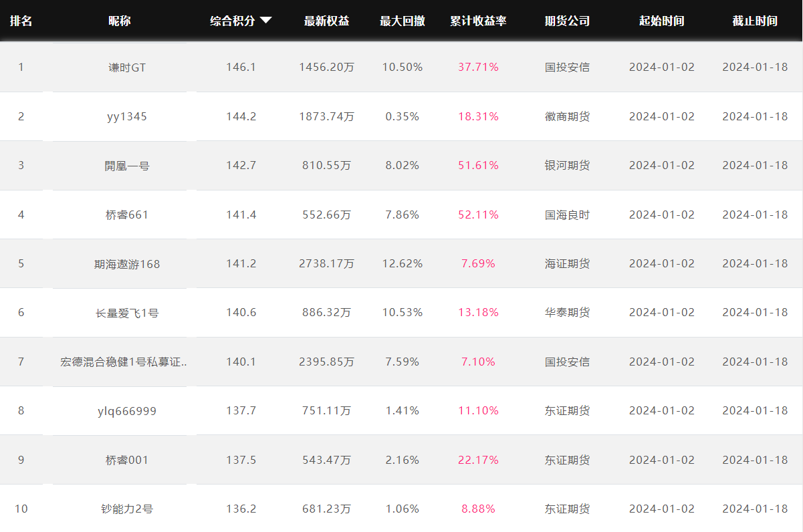Click drawdown value 1.41%

[x=403, y=410]
